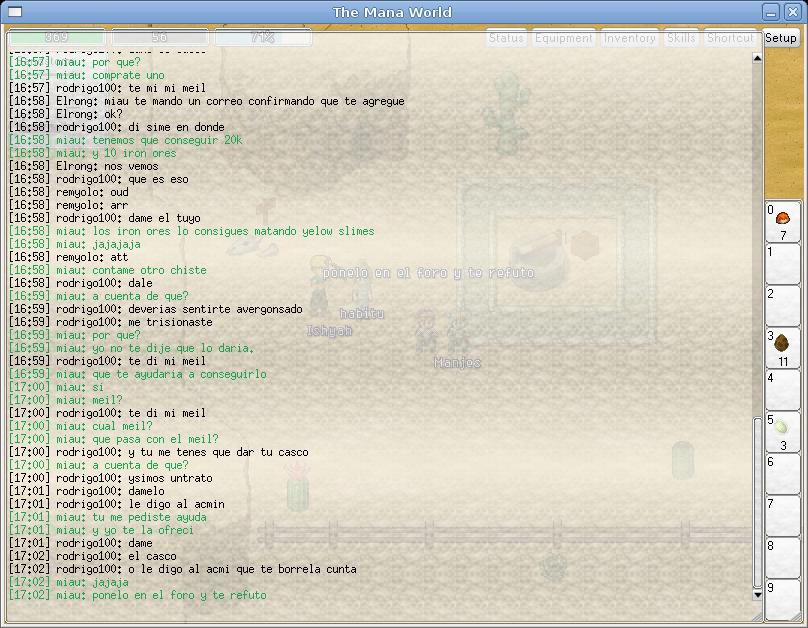Image resolution: width=808 pixels, height=628 pixels.
Task: Click chat line 'di sime en donde'
Action: 116,127
